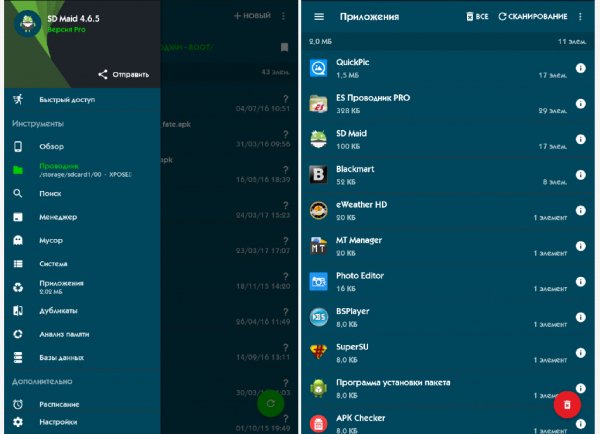
Task: Open Менеджер in drawer
Action: coord(82,217)
